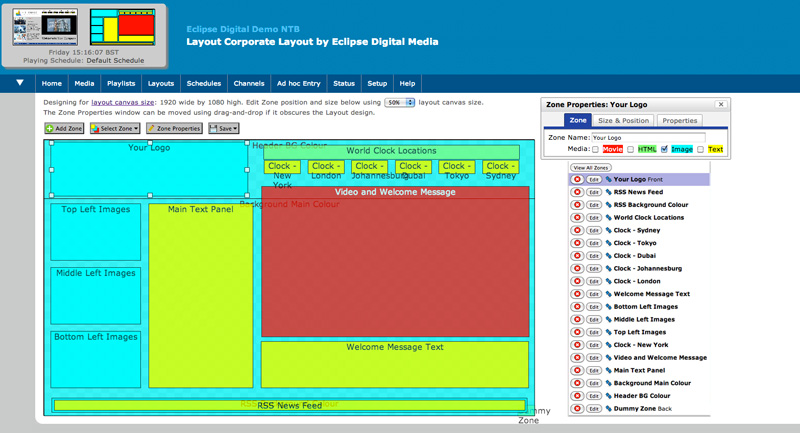Click the Zone Properties button
Screen dimensions: 800x433
174,129
